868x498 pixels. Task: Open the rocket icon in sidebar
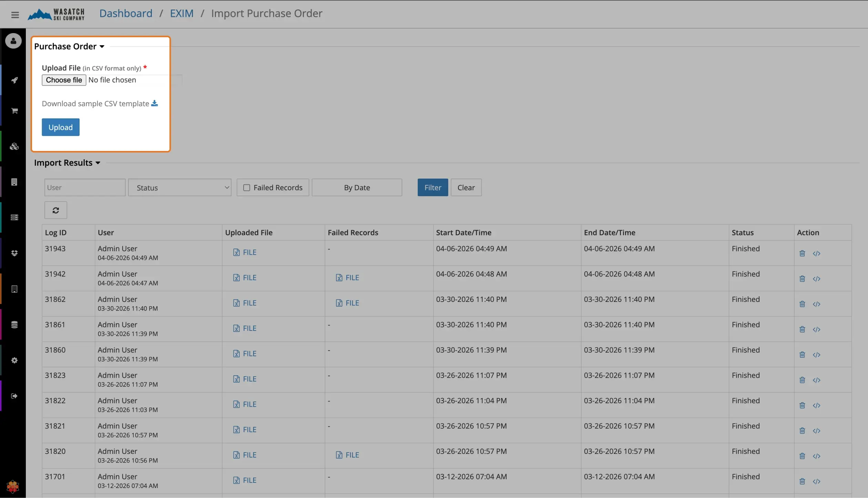[14, 80]
